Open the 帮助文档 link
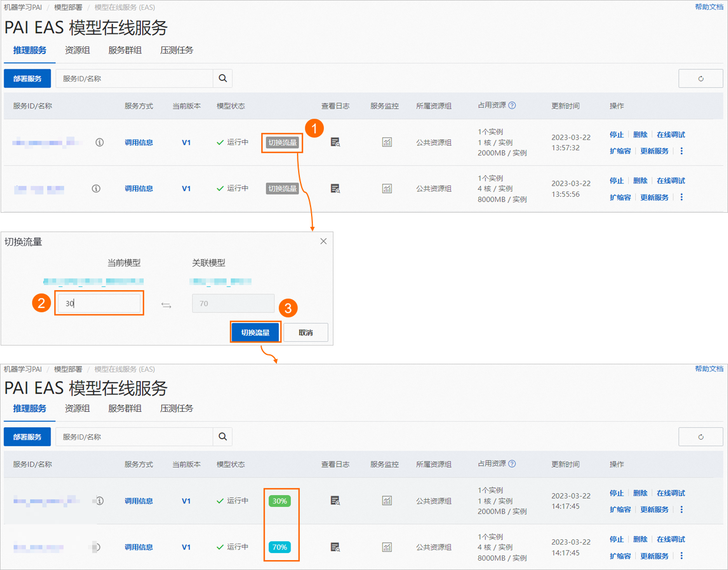 (709, 6)
